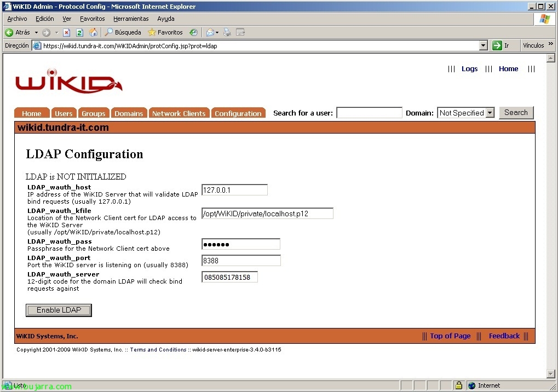Click the Stop loading icon in toolbar
The image size is (558, 392).
[x=66, y=32]
